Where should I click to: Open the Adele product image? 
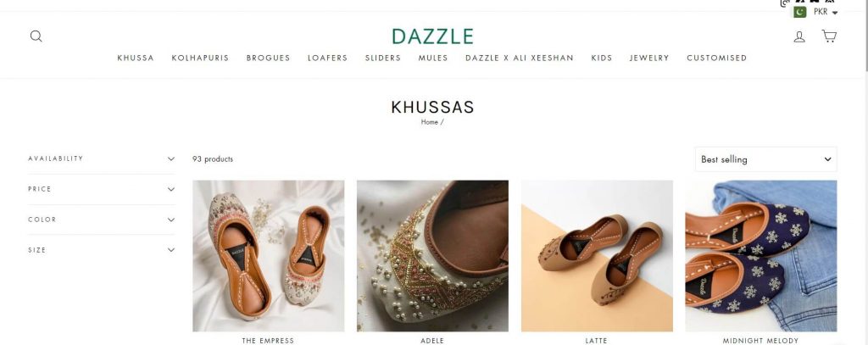(x=432, y=256)
